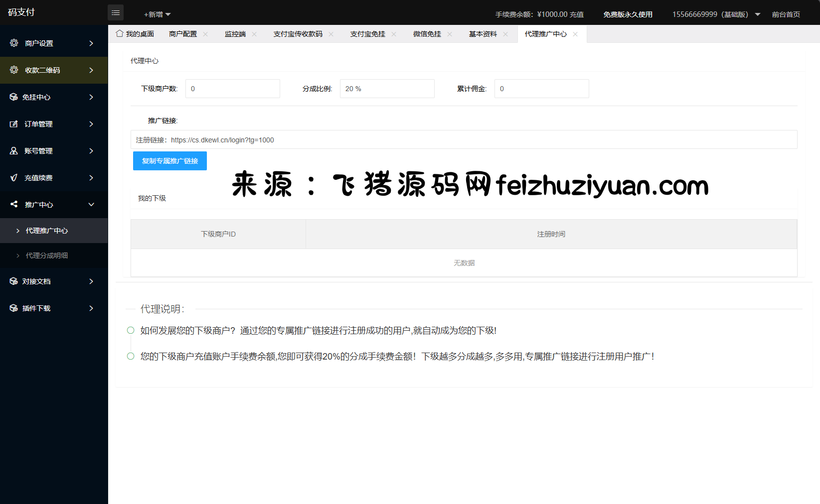Viewport: 820px width, 504px height.
Task: Open the 前台首页 link
Action: coord(786,14)
